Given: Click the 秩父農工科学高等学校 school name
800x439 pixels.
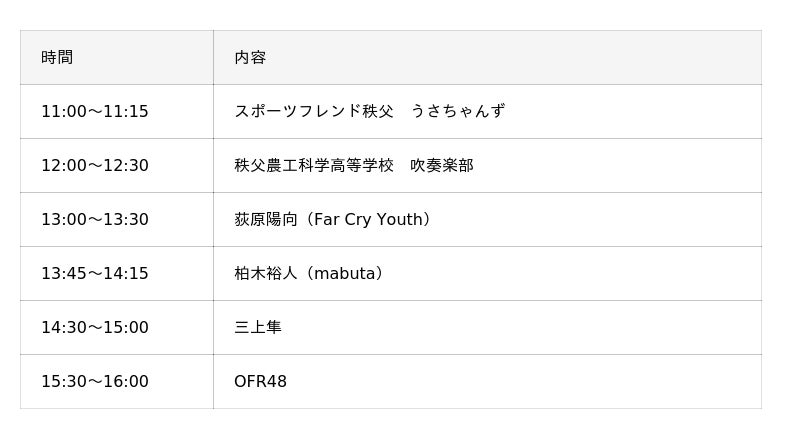Looking at the screenshot, I should coord(314,166).
